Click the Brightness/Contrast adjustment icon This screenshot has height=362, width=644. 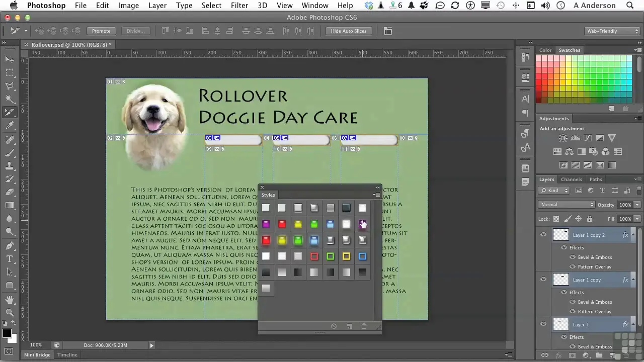coord(563,138)
